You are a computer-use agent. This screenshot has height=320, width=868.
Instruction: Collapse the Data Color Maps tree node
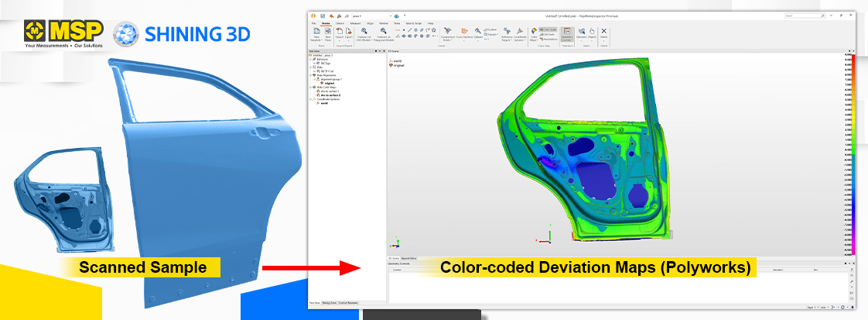click(x=311, y=87)
